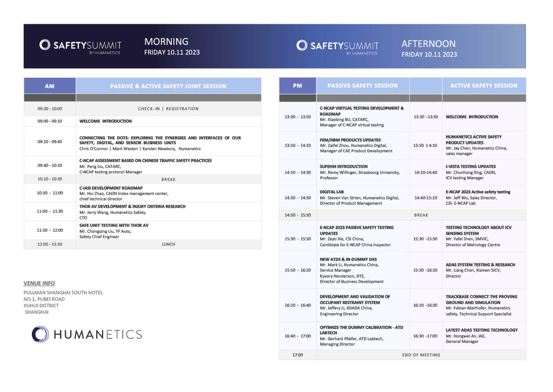Click the 12:00 - 13:30 time cell
The height and width of the screenshot is (392, 553).
click(x=50, y=244)
